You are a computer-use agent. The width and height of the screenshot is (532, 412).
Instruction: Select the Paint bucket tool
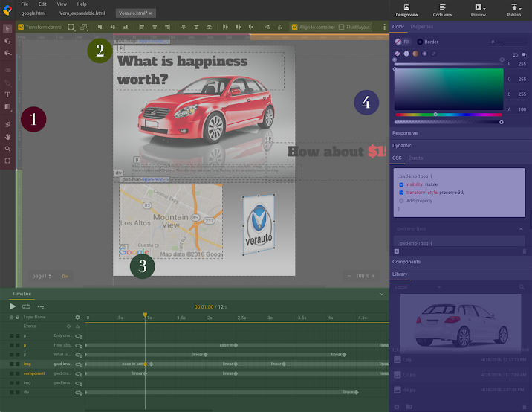[x=7, y=124]
